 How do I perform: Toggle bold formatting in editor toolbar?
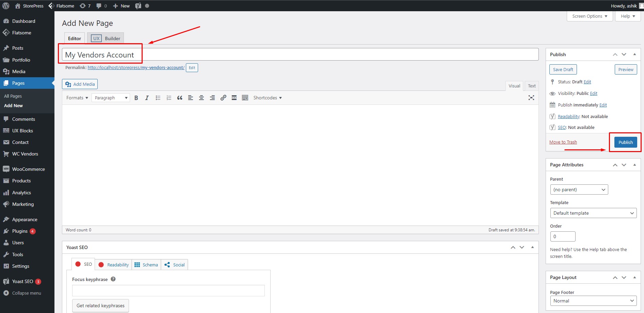pos(136,98)
